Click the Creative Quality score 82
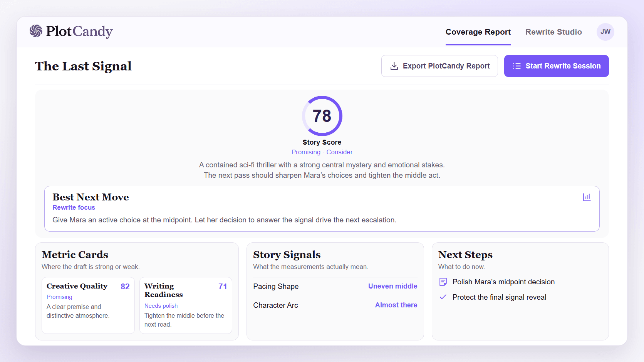 click(x=125, y=287)
